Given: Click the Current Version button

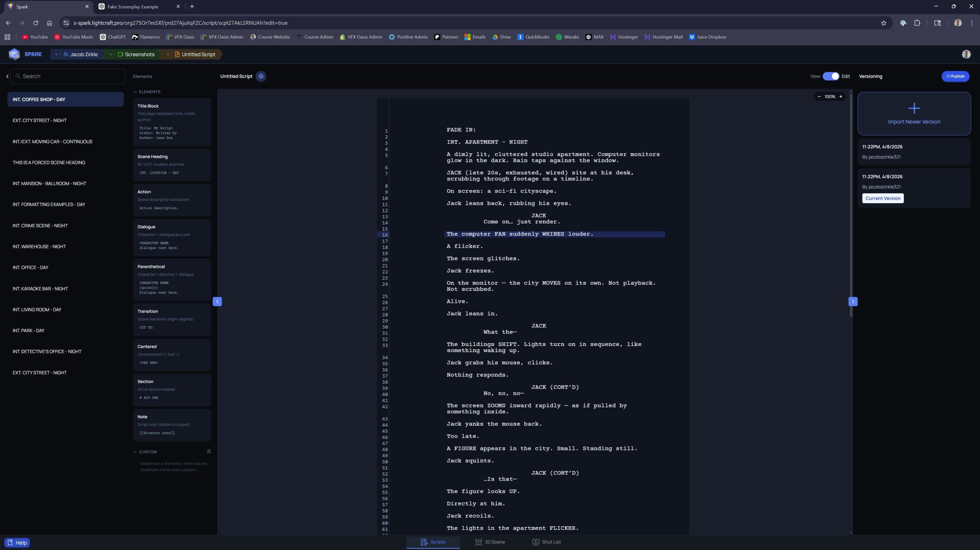Looking at the screenshot, I should (x=882, y=198).
